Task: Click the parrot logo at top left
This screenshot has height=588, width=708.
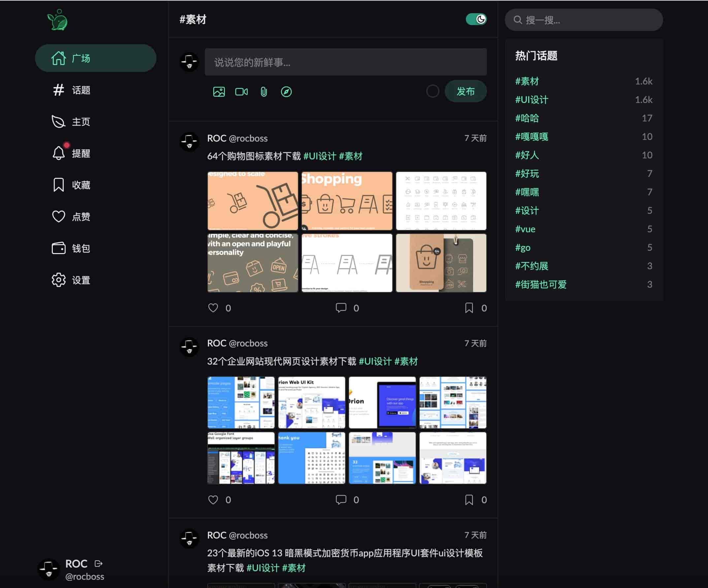Action: 58,20
